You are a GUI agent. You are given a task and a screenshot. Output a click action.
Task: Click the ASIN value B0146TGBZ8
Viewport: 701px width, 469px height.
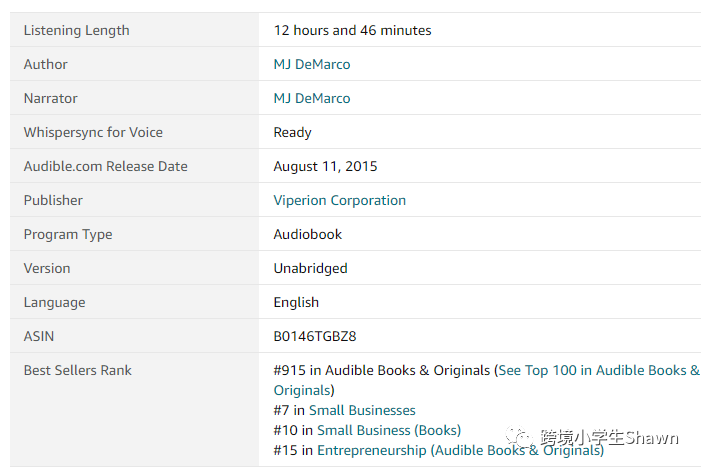click(315, 336)
